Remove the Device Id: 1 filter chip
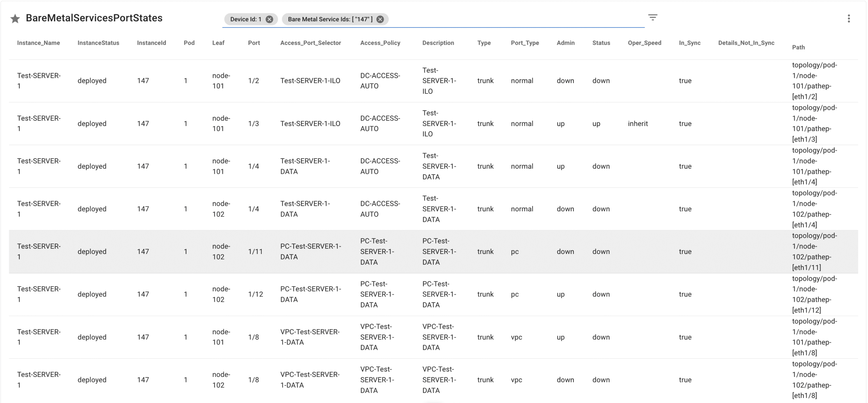 (269, 19)
